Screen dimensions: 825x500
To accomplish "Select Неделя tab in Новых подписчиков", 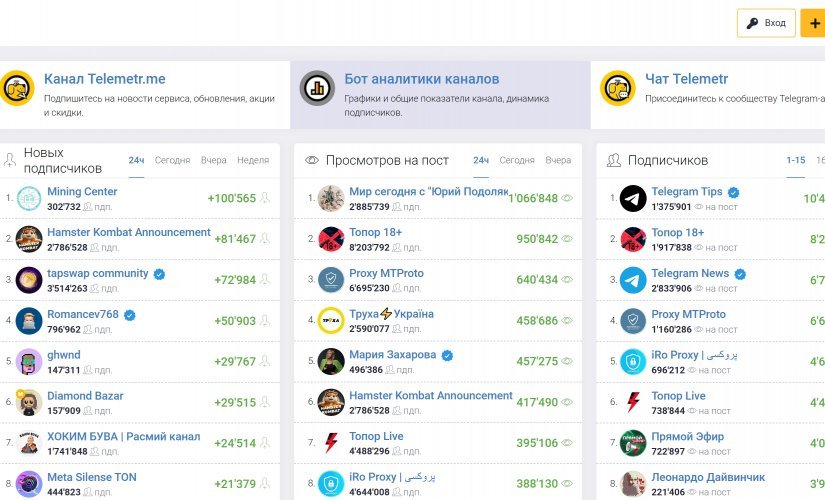I will 253,160.
